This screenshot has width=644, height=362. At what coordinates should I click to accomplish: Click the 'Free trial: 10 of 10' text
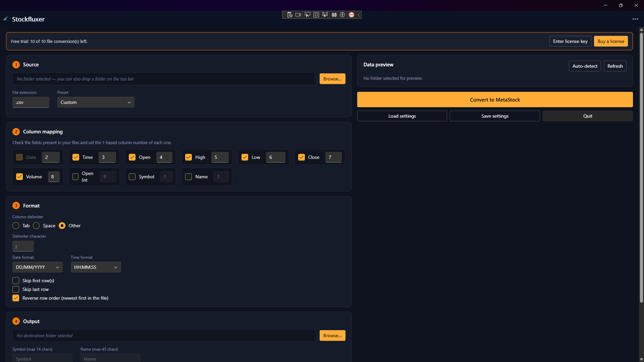[x=49, y=41]
